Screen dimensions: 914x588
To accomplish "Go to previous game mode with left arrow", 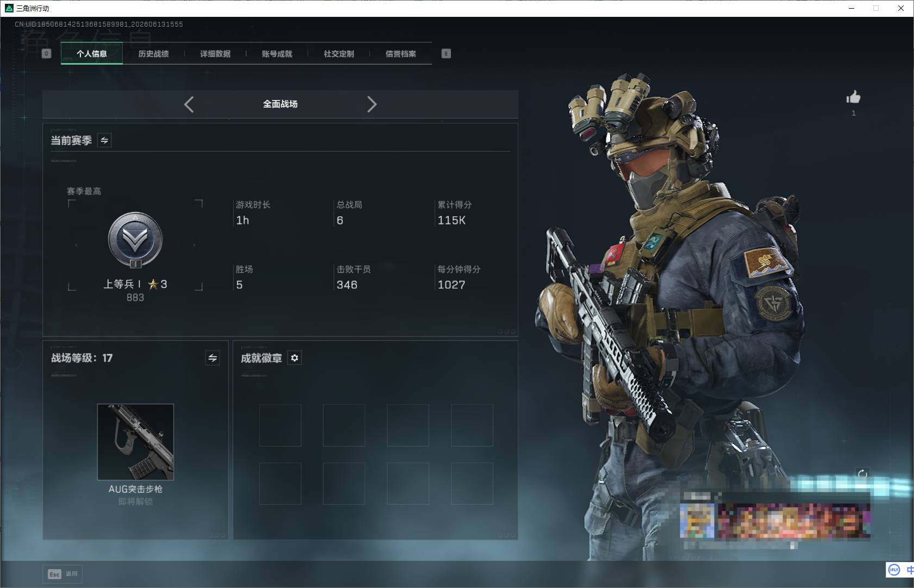I will pos(189,104).
